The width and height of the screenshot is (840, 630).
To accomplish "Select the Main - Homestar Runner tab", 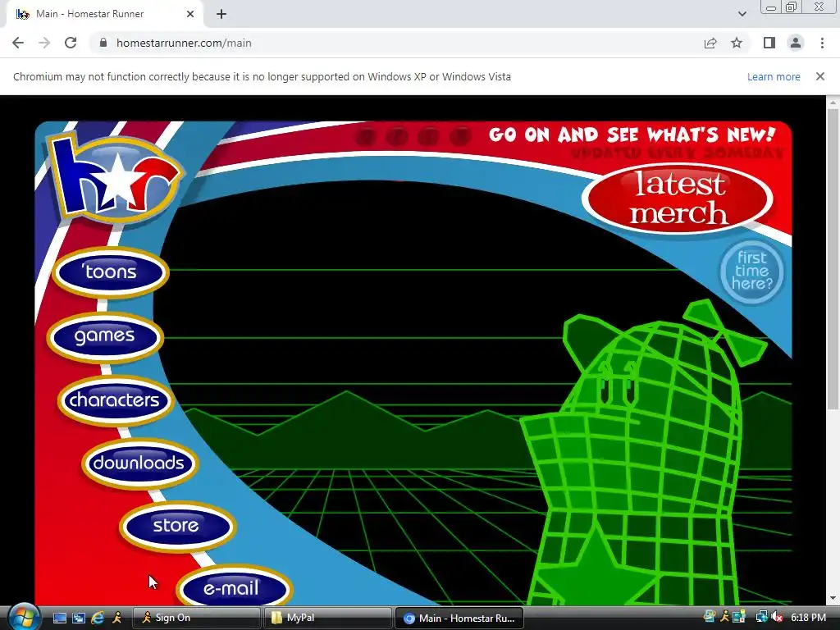I will [x=105, y=14].
